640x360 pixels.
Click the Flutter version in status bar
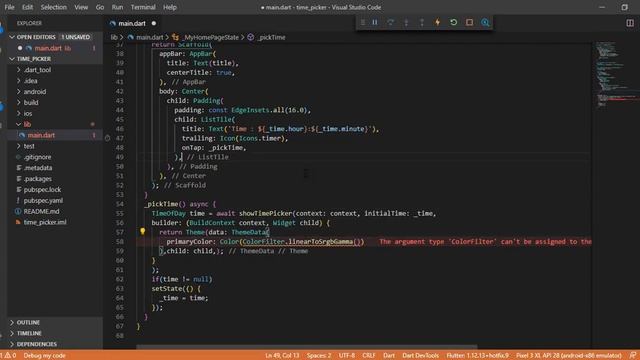pyautogui.click(x=478, y=356)
